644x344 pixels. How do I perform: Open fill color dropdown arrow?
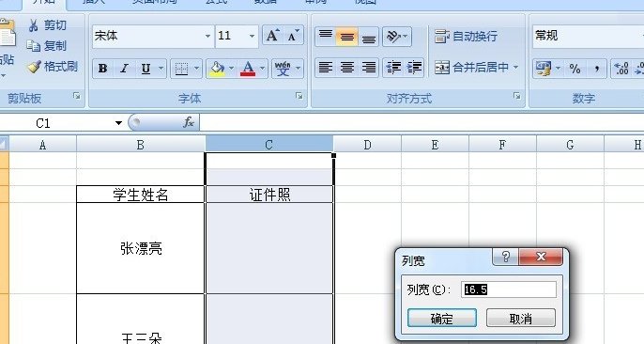pyautogui.click(x=231, y=69)
